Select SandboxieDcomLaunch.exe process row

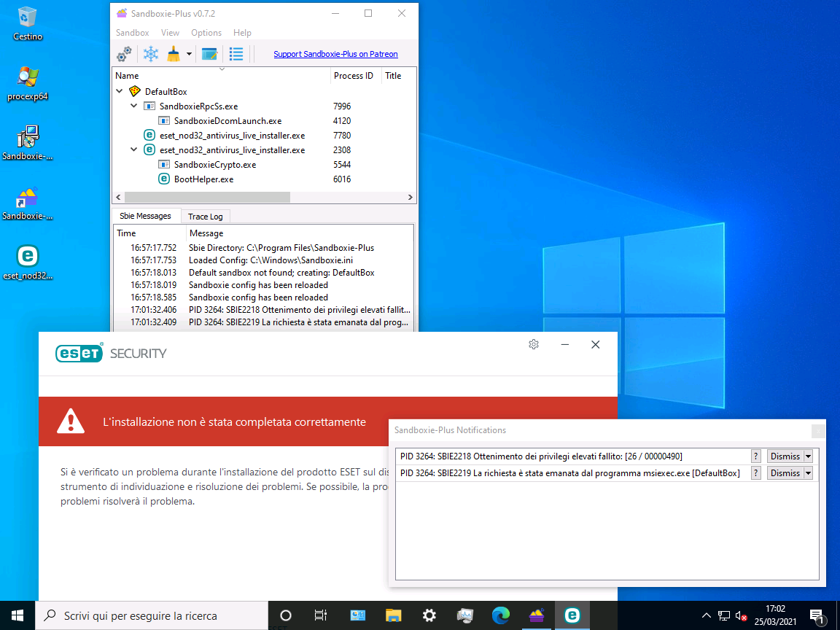[x=263, y=121]
